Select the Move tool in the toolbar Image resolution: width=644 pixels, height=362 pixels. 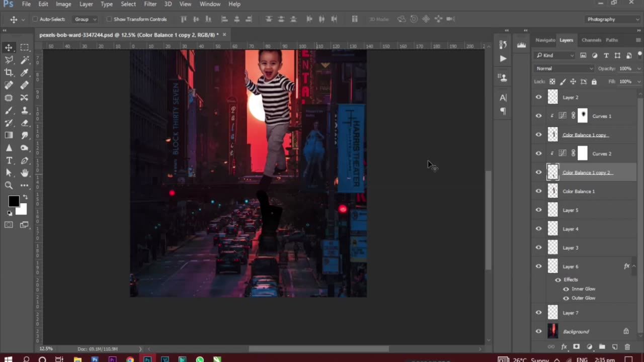tap(9, 47)
